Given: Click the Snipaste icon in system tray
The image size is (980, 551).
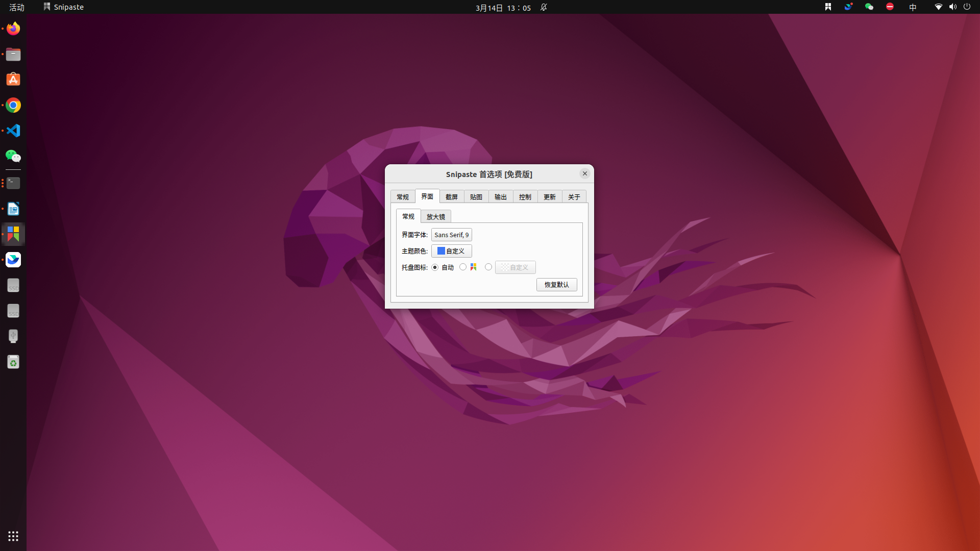Looking at the screenshot, I should [x=828, y=7].
